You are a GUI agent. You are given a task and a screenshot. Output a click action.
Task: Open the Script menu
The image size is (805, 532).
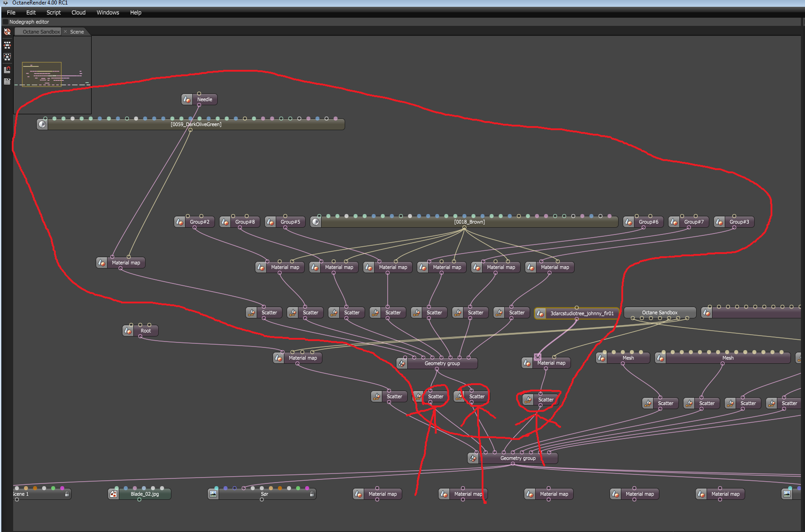click(54, 13)
